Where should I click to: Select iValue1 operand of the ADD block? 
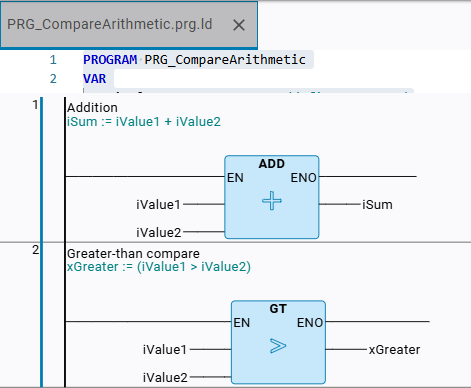coord(158,204)
